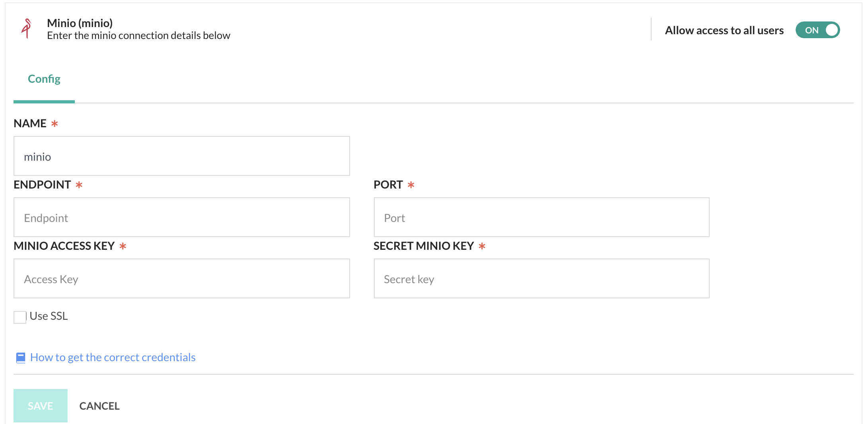Click the ENDPOINT field label

click(42, 185)
